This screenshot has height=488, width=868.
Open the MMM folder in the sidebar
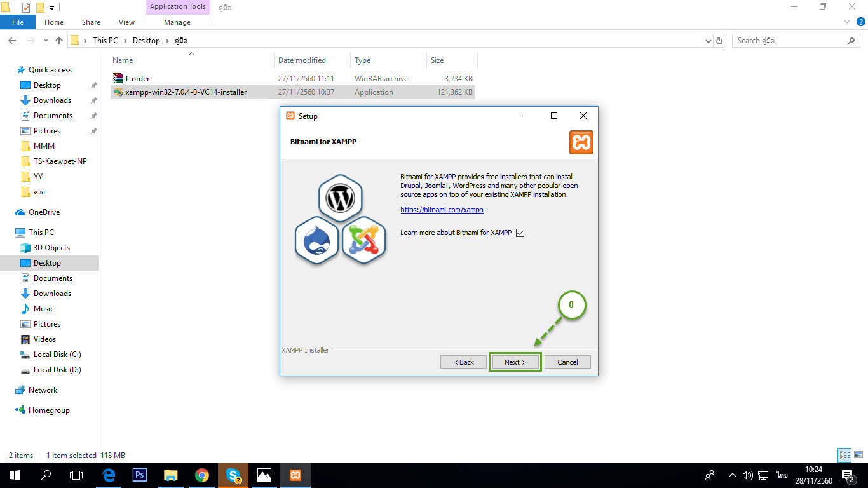click(44, 146)
